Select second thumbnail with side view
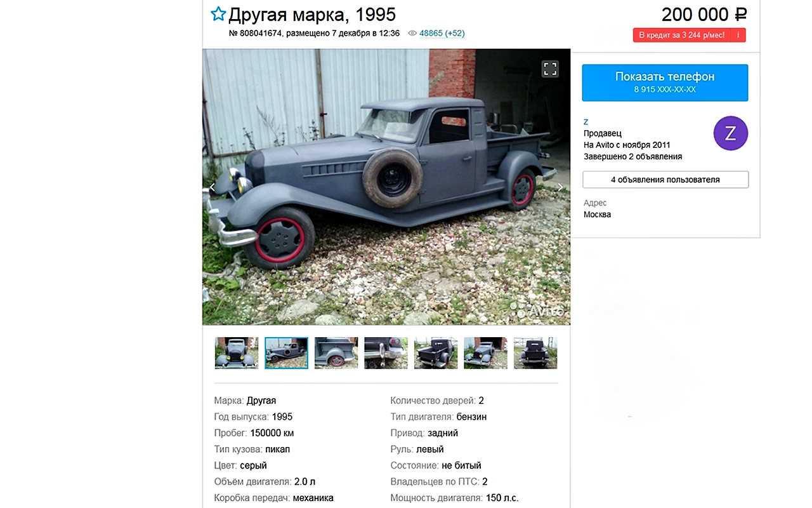This screenshot has width=812, height=508. pyautogui.click(x=286, y=353)
